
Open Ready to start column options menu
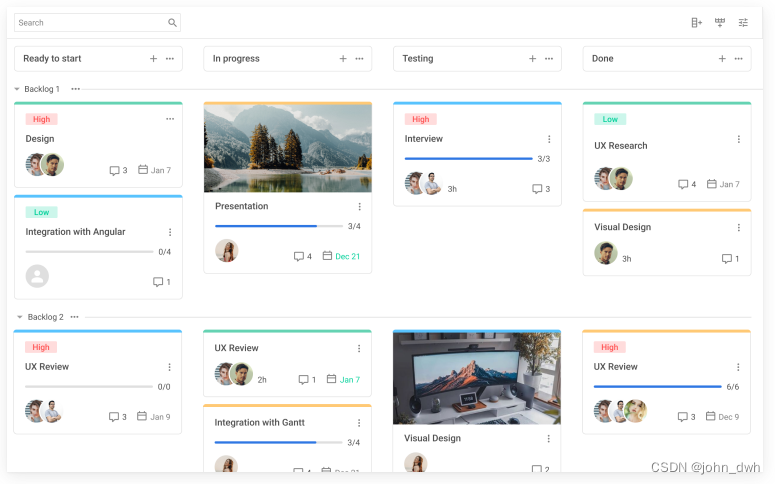pyautogui.click(x=170, y=59)
